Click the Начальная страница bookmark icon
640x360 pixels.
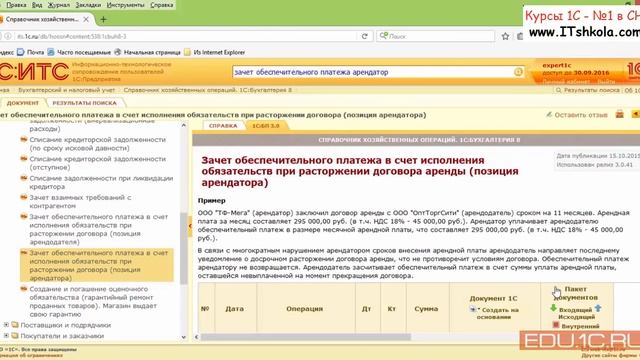click(118, 52)
